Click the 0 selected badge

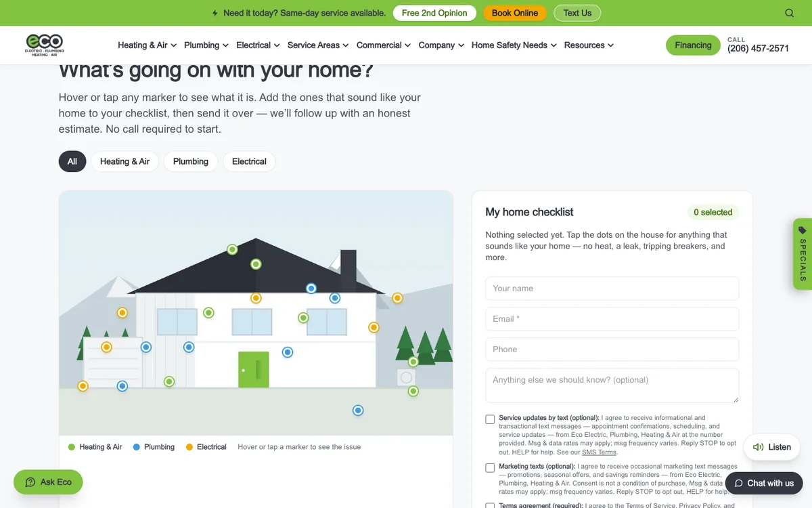click(713, 212)
